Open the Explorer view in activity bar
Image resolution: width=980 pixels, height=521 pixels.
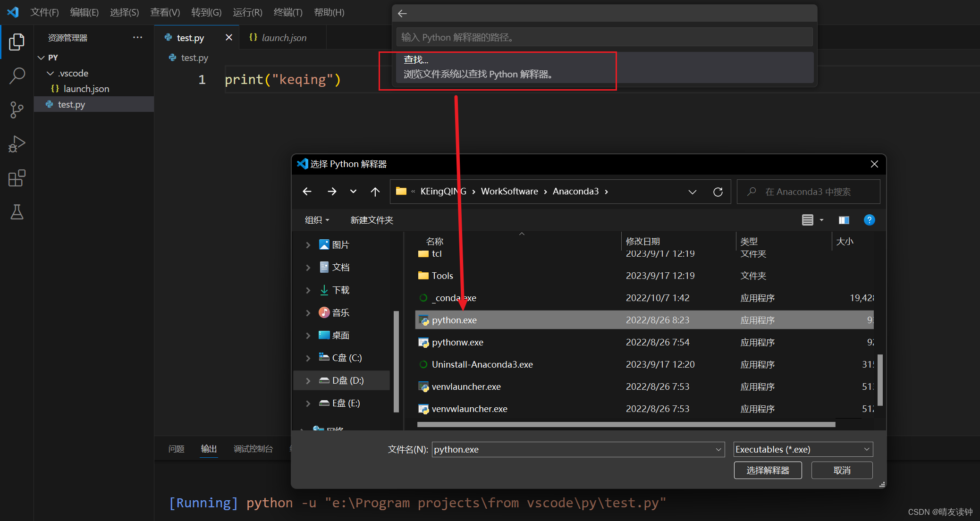coord(17,42)
